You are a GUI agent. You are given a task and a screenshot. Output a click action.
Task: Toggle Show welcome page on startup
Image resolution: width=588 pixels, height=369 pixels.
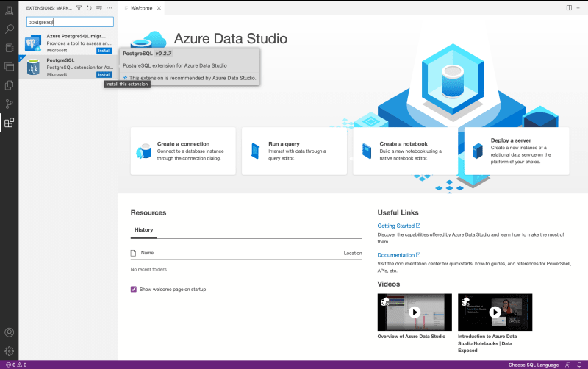134,289
